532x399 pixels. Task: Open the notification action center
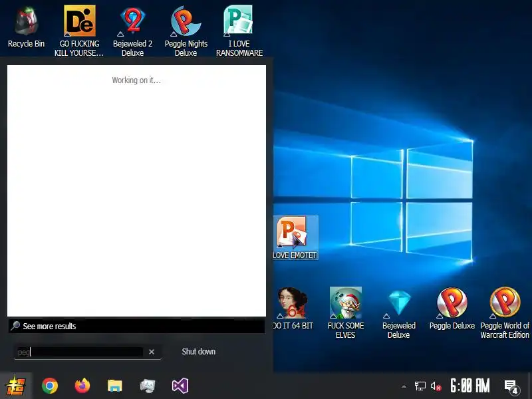click(511, 386)
